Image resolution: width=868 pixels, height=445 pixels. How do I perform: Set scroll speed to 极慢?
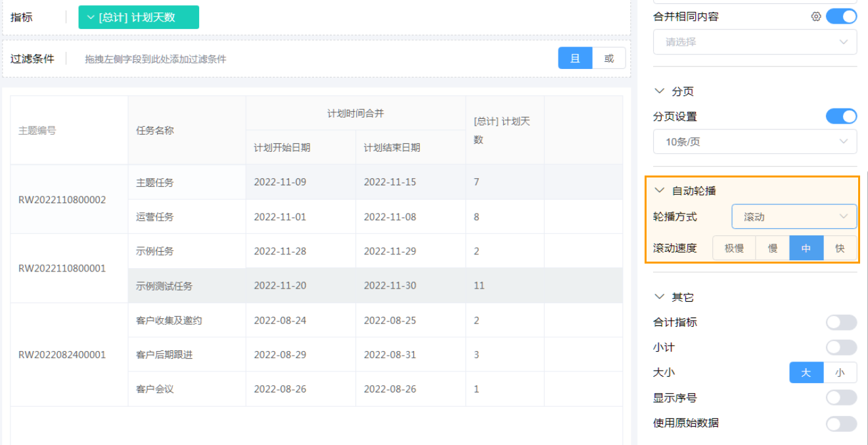pos(734,248)
